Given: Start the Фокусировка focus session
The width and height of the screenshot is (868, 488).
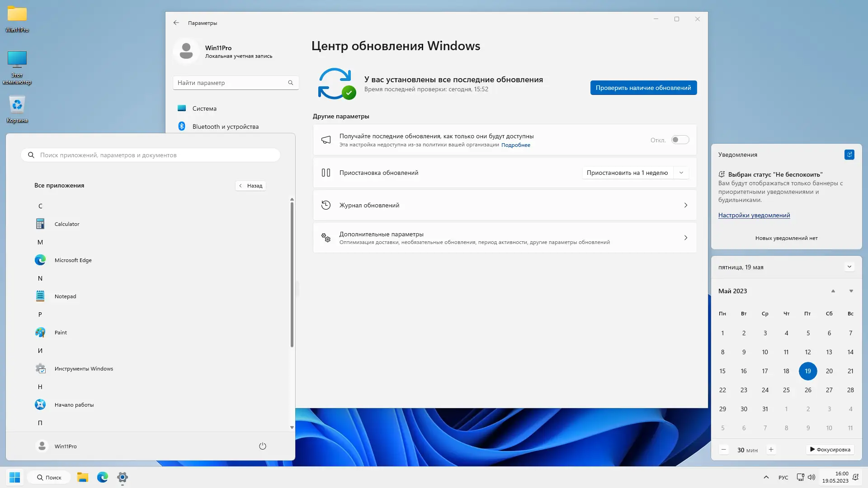Looking at the screenshot, I should [830, 450].
